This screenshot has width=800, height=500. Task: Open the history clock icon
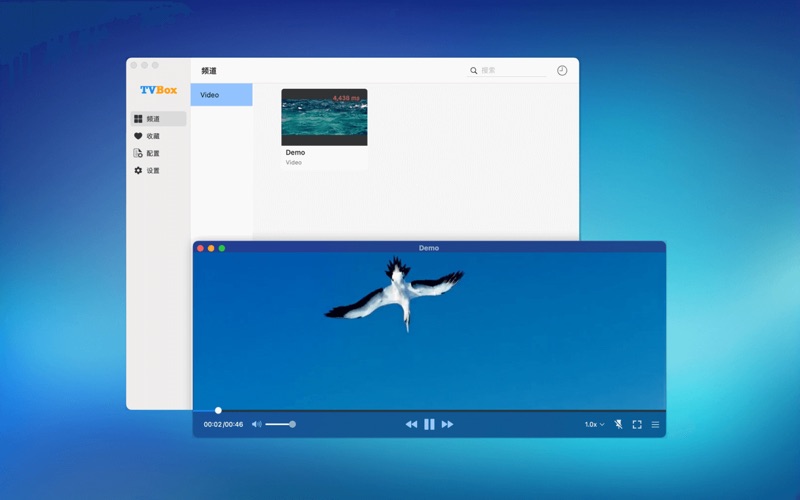pyautogui.click(x=562, y=71)
